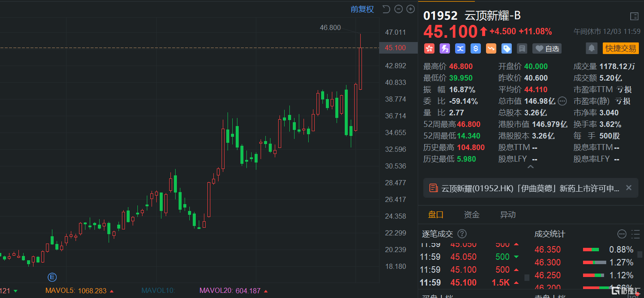Viewport: 644px width, 298px height.
Task: Click the 快捷交易 quick trade button
Action: click(621, 48)
